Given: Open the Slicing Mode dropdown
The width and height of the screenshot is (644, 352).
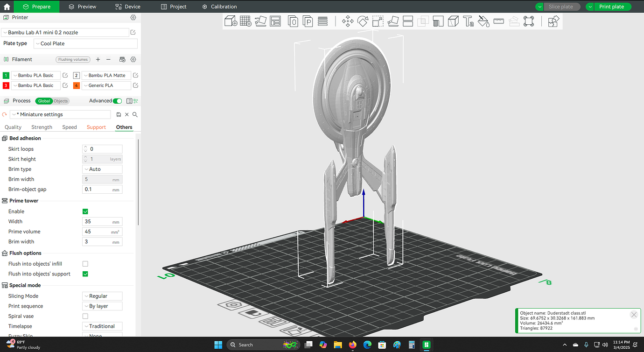Looking at the screenshot, I should coord(102,296).
